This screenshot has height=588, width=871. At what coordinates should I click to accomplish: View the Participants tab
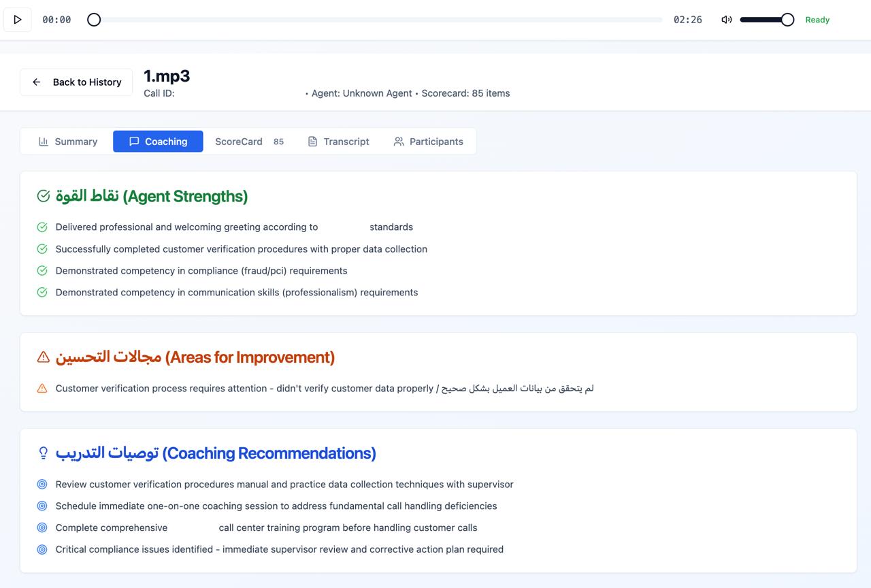tap(428, 142)
